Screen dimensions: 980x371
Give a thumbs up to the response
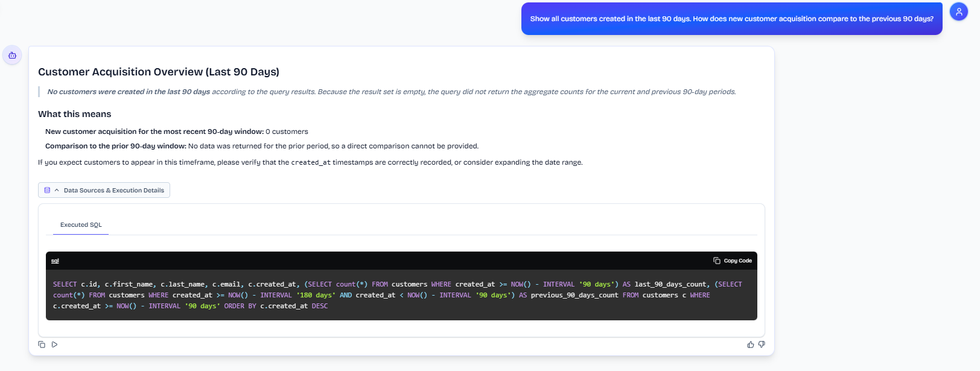click(751, 344)
